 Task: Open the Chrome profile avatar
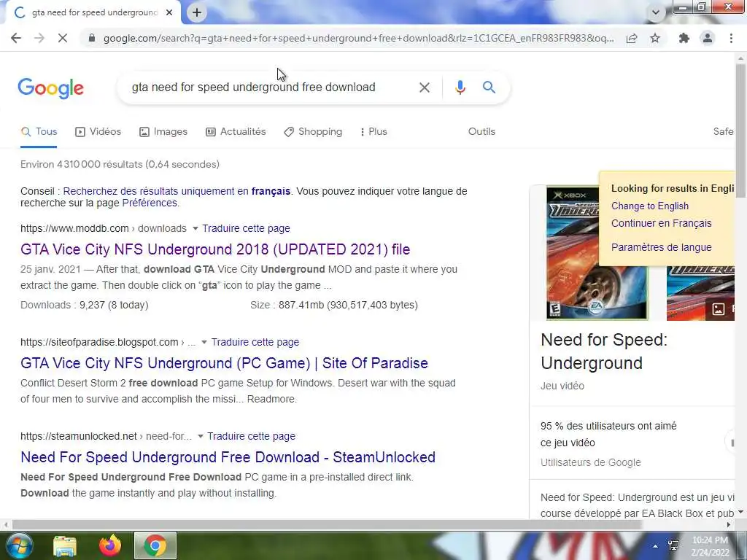click(708, 38)
